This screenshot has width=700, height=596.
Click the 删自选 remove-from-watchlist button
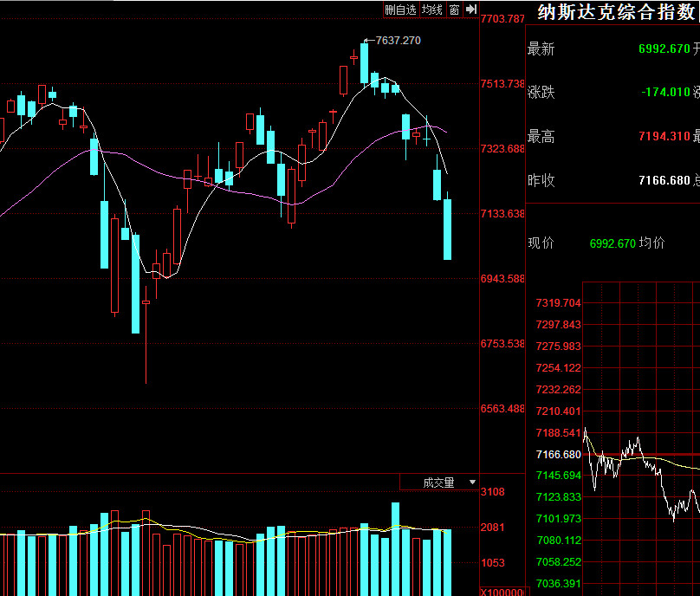click(401, 10)
